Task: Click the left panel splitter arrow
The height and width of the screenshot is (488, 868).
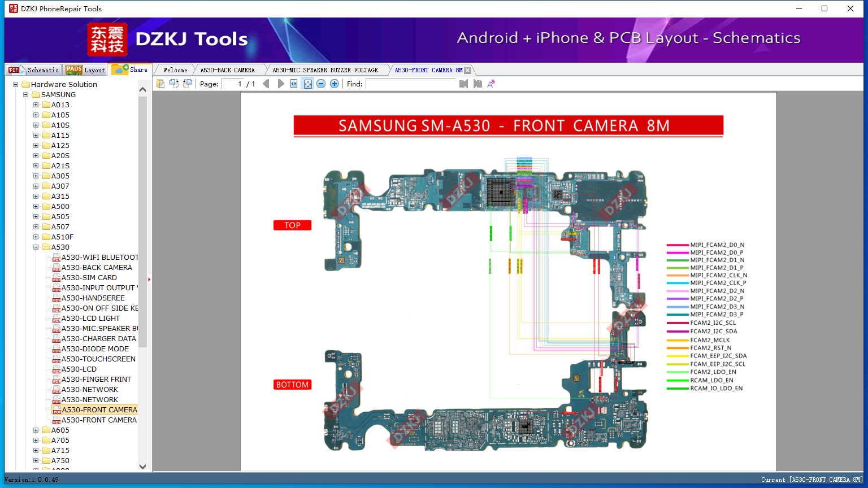Action: click(x=149, y=279)
